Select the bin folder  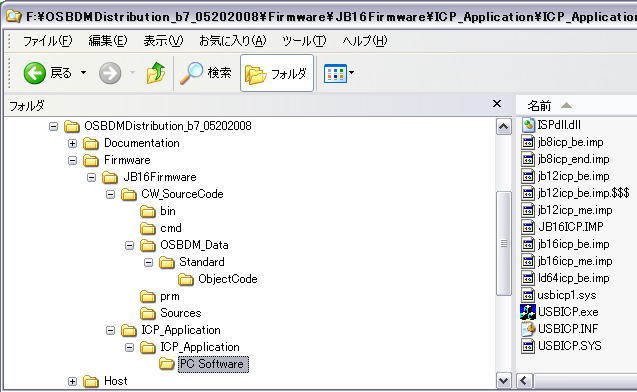(167, 211)
